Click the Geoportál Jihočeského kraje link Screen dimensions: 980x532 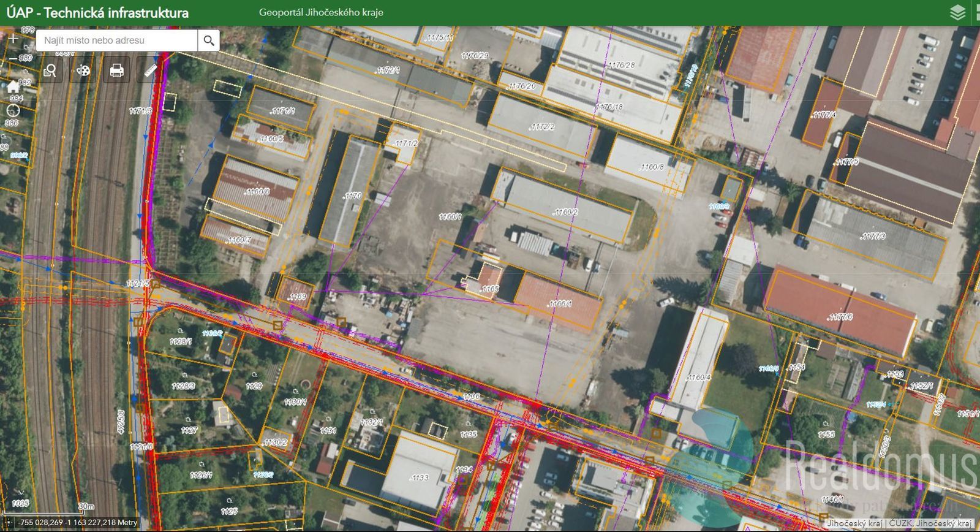321,12
